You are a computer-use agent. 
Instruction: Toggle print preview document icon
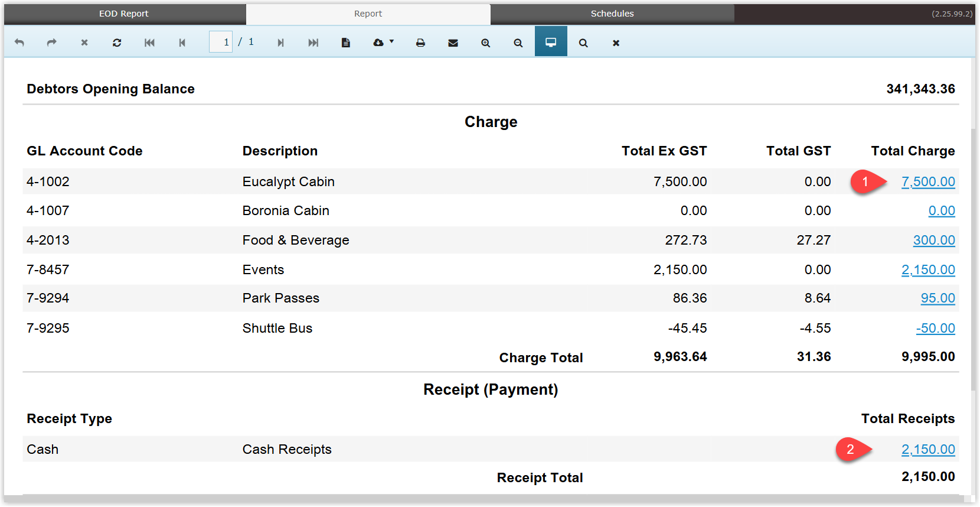[346, 43]
